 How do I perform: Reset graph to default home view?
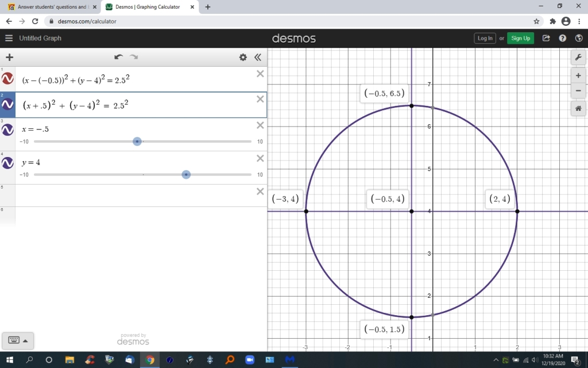[578, 109]
